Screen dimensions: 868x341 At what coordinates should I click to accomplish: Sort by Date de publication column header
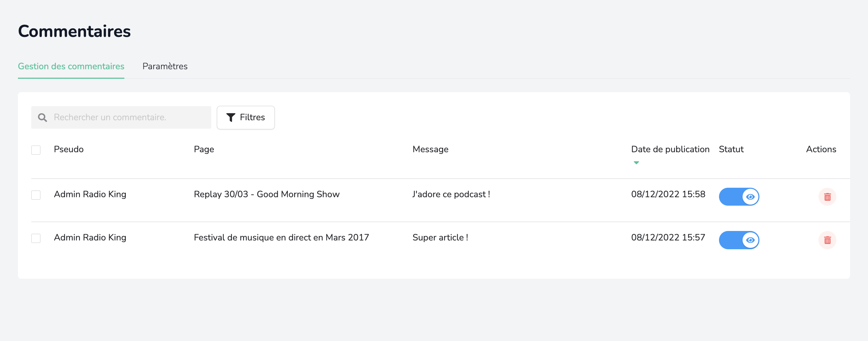tap(670, 149)
